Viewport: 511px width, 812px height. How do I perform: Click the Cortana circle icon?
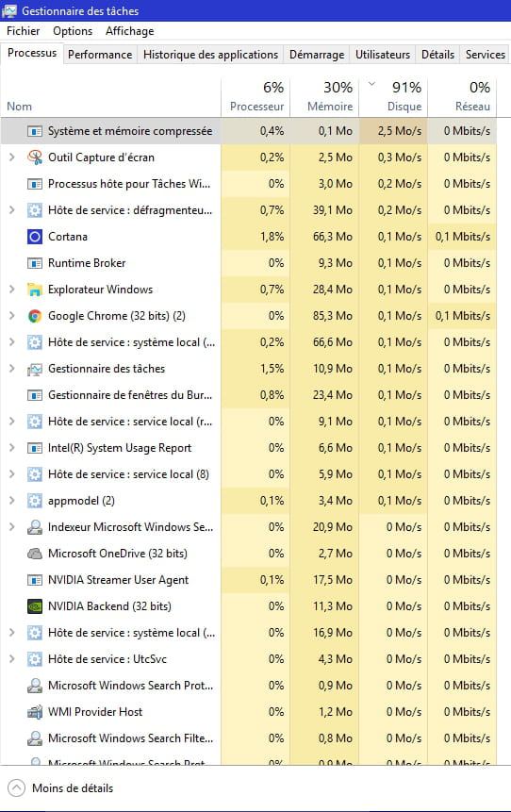34,237
